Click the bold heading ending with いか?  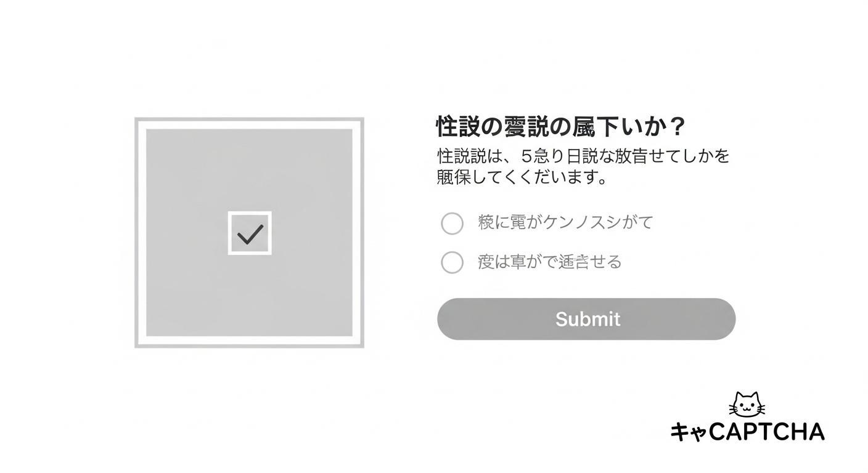pos(560,127)
